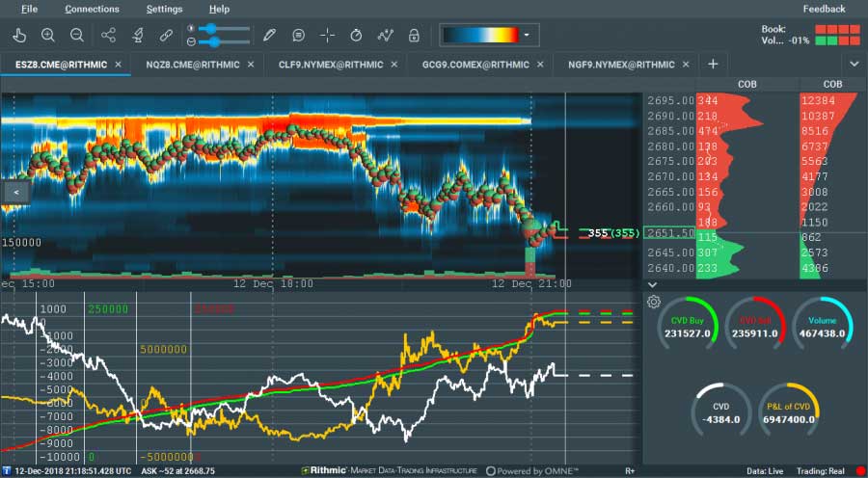Activate the crosshair cursor tool
Screen dimensions: 868x478
tap(327, 36)
